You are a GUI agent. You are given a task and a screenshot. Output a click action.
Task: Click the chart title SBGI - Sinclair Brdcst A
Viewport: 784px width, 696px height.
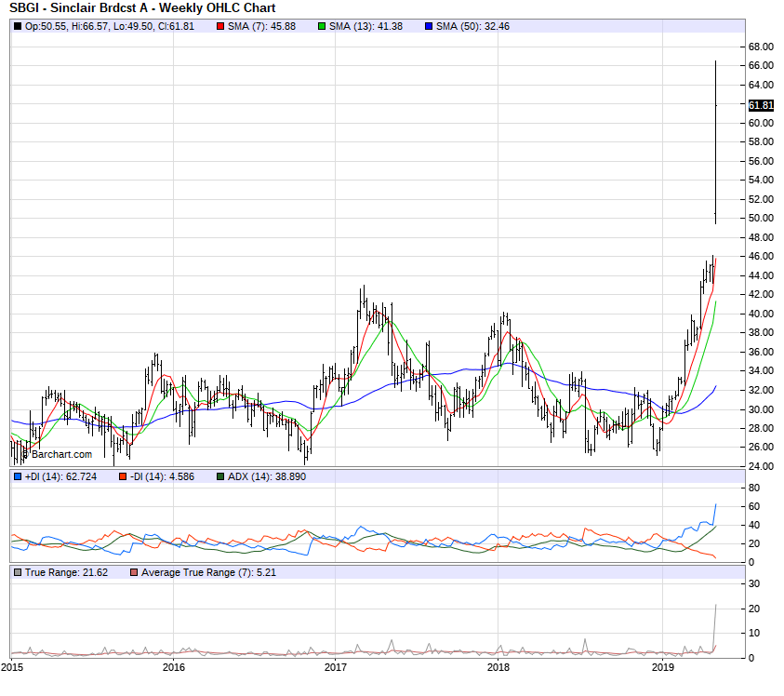142,8
